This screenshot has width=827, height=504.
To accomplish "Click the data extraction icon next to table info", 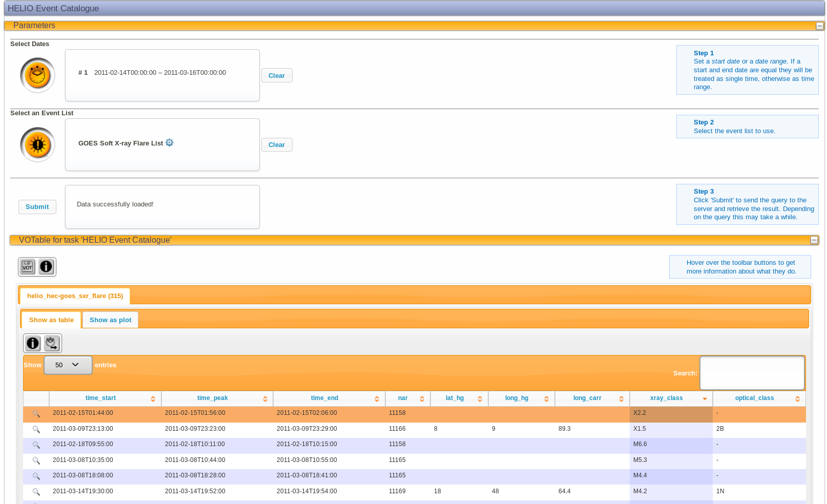I will point(52,343).
